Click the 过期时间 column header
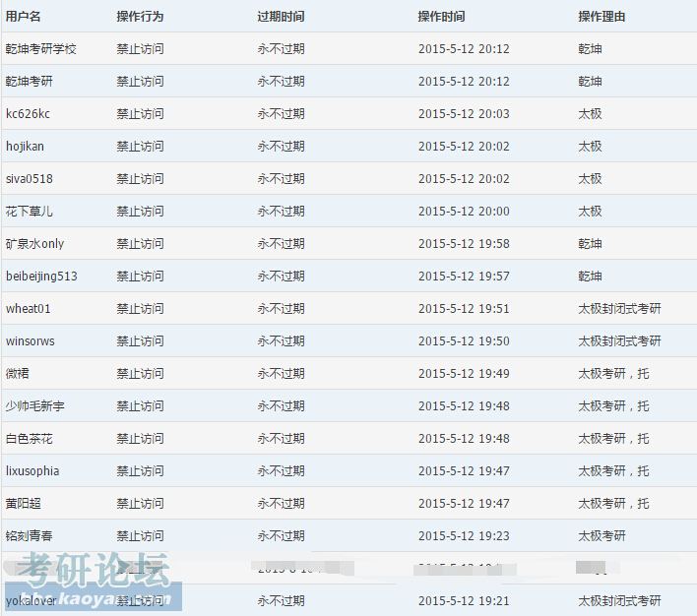The image size is (697, 616). (x=281, y=17)
